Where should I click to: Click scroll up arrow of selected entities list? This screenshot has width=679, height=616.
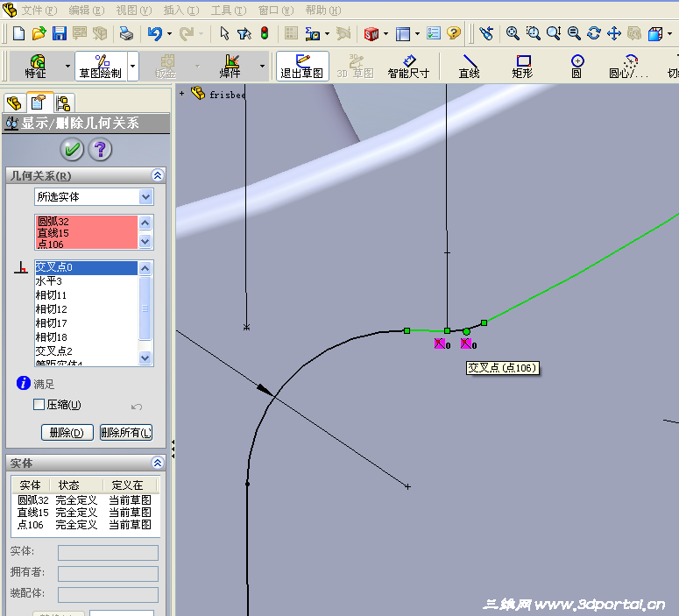[145, 223]
